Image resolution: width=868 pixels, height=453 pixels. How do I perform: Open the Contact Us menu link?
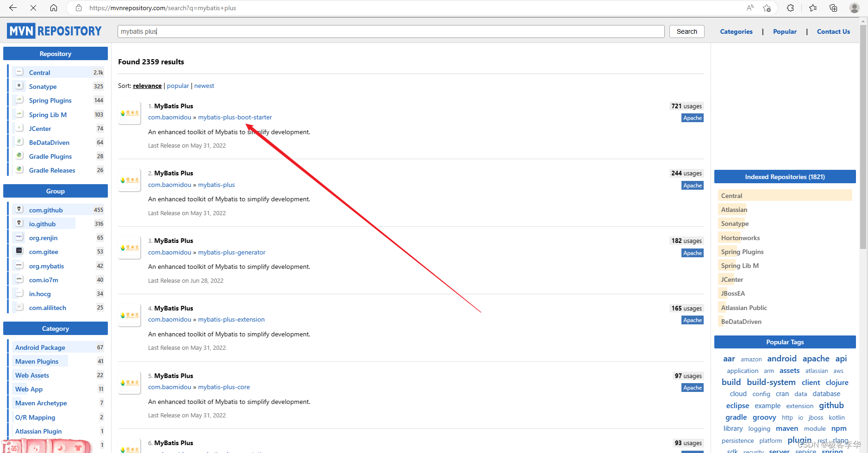point(833,31)
